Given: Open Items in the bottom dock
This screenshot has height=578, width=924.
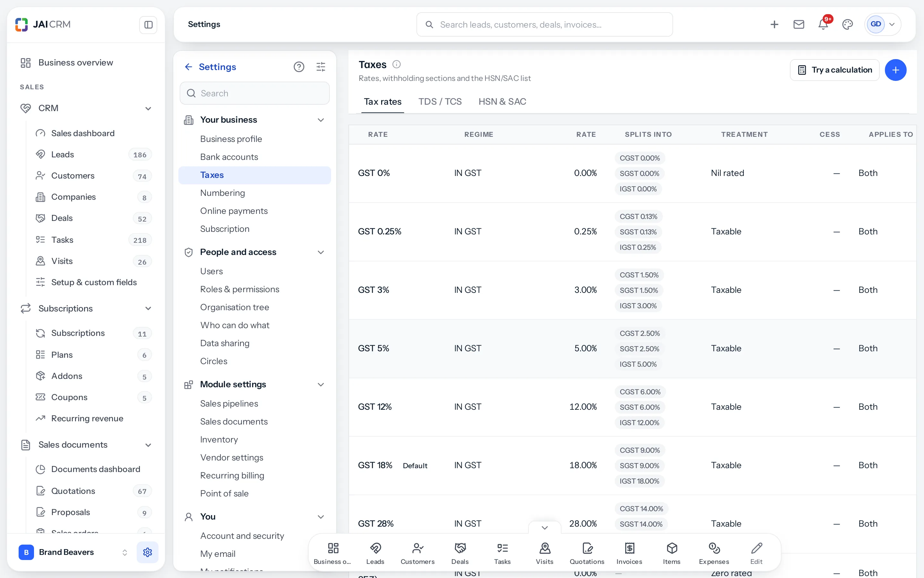Looking at the screenshot, I should point(672,553).
